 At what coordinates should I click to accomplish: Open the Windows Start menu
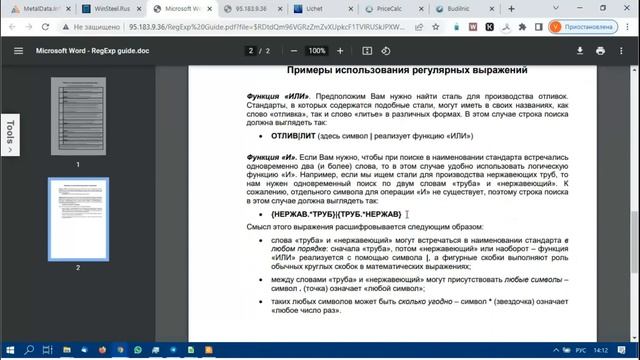click(x=10, y=350)
